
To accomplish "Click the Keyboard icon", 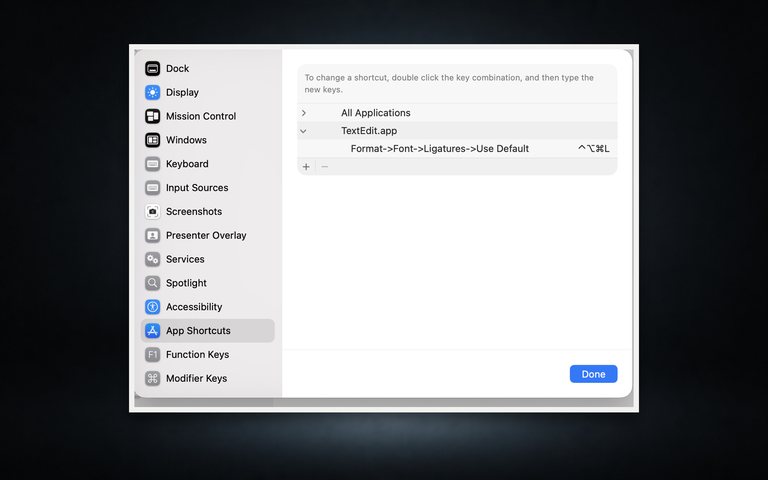I will [152, 164].
